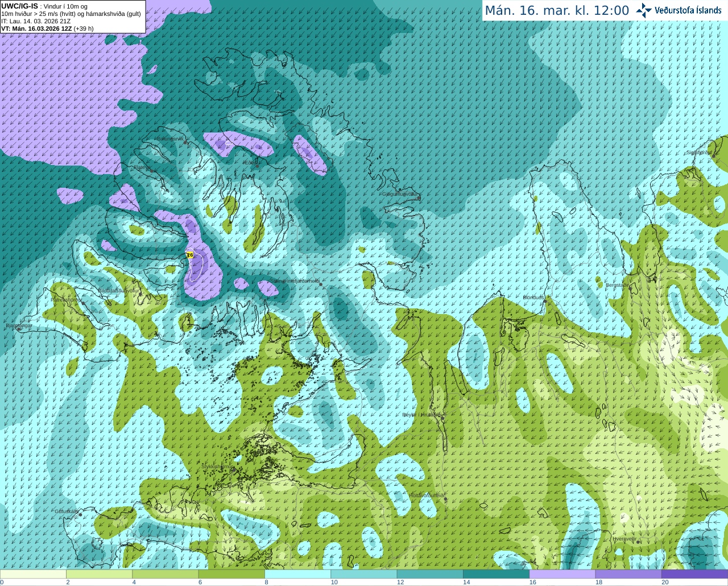Select the 16–18 m/s light purple legend swatch
The image size is (728, 586).
(562, 574)
